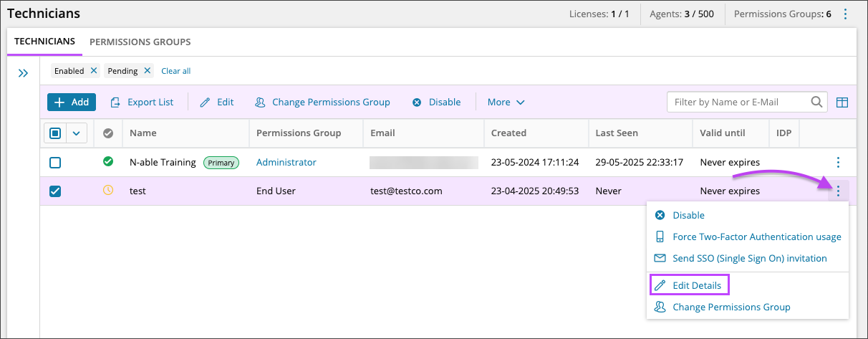Remove the Pending filter chip
The width and height of the screenshot is (868, 339).
coord(147,71)
